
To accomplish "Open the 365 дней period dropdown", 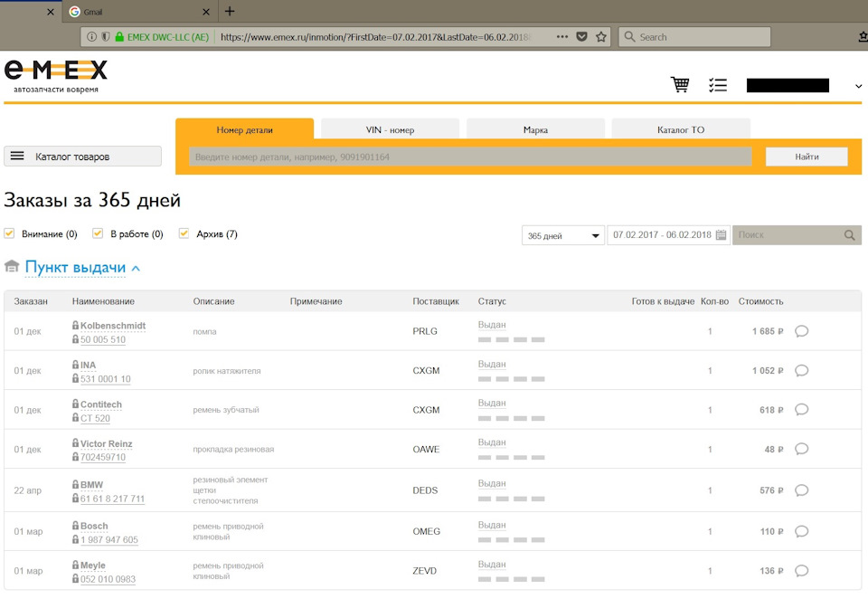I will click(x=563, y=235).
